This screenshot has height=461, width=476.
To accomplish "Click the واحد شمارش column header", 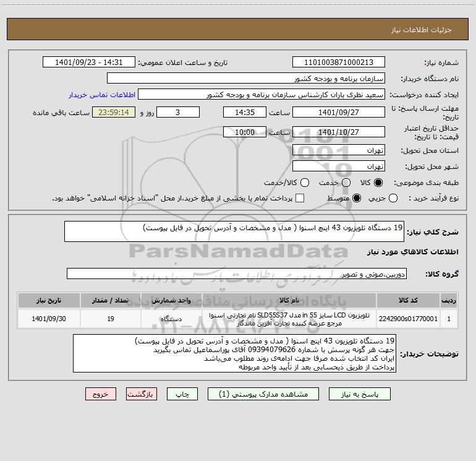I will click(171, 300).
